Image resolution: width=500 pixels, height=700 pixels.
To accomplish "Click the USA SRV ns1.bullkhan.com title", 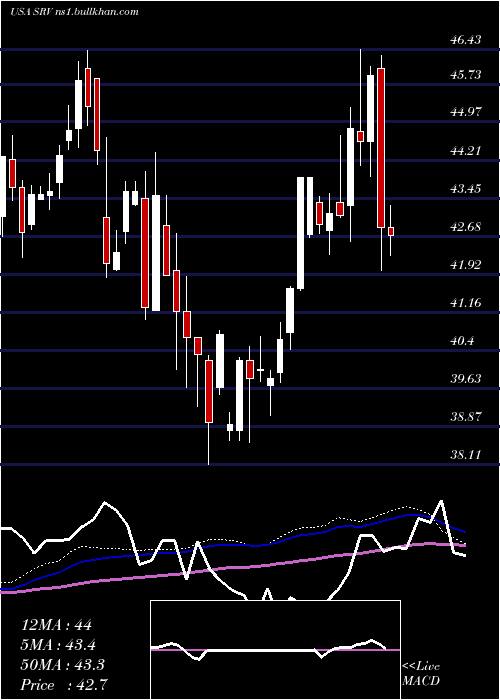I will coord(74,12).
